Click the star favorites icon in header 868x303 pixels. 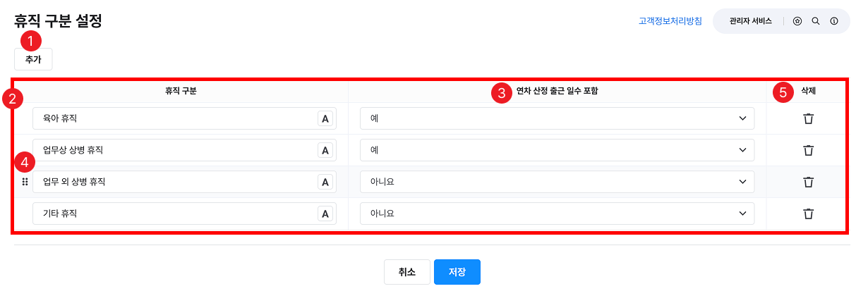click(x=797, y=21)
